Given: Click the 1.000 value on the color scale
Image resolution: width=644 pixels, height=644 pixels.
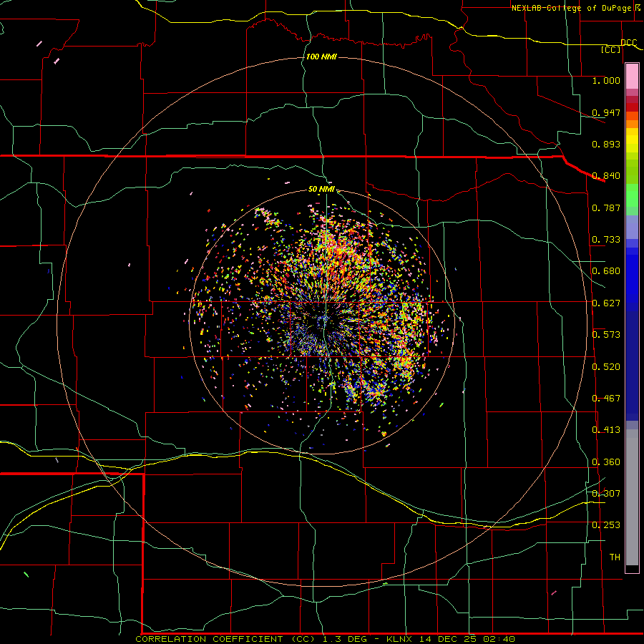Looking at the screenshot, I should coord(606,81).
